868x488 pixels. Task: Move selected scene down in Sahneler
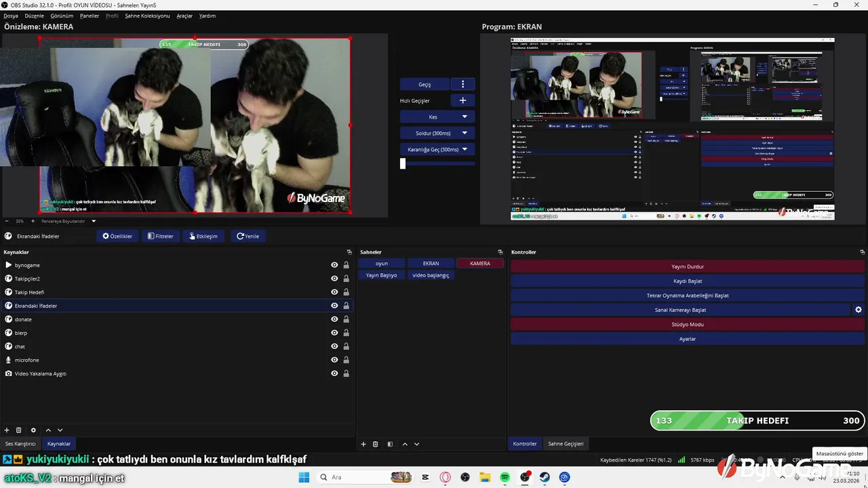point(417,444)
